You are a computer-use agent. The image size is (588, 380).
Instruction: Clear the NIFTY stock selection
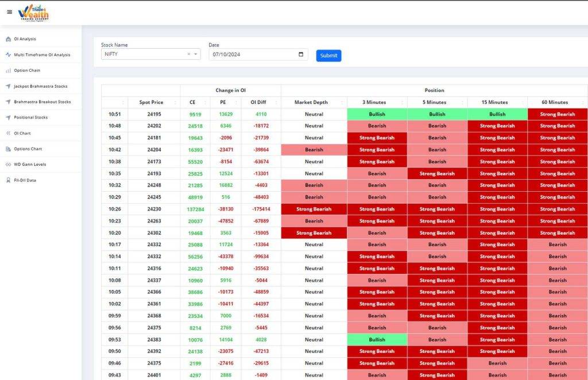188,55
